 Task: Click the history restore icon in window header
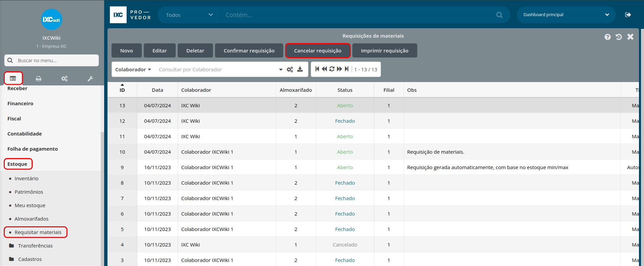click(x=619, y=37)
